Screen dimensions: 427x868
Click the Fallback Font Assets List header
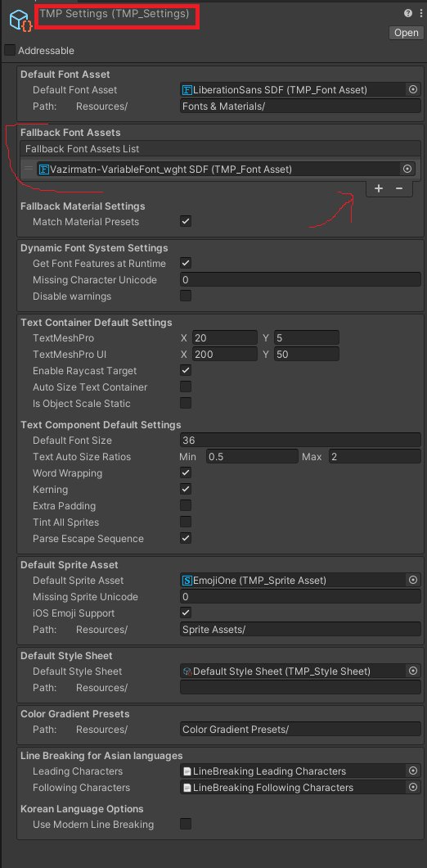[x=219, y=149]
